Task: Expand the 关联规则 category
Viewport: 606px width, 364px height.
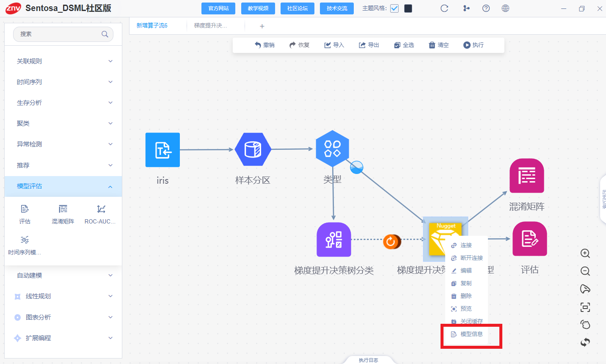Action: click(63, 61)
